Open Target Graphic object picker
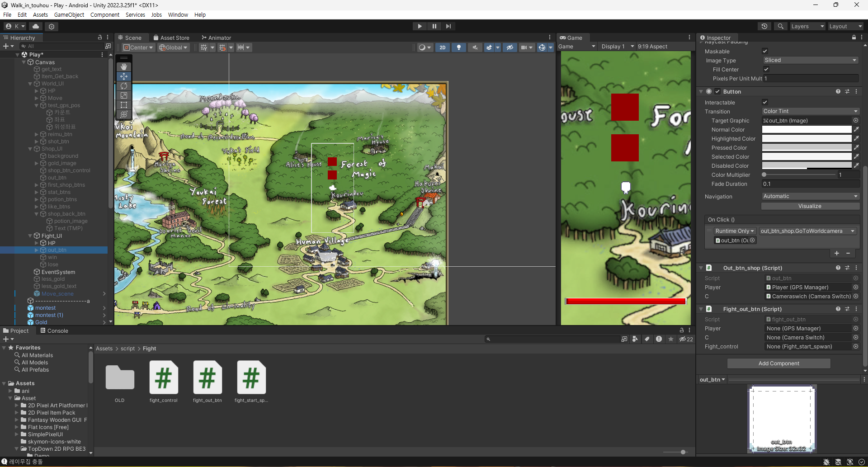 tap(855, 121)
